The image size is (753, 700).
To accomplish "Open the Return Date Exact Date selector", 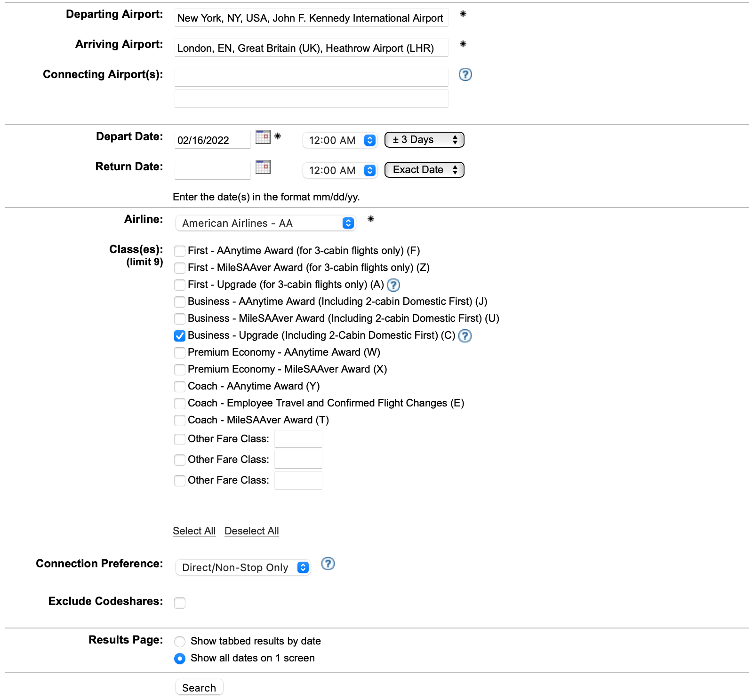I will pyautogui.click(x=423, y=169).
